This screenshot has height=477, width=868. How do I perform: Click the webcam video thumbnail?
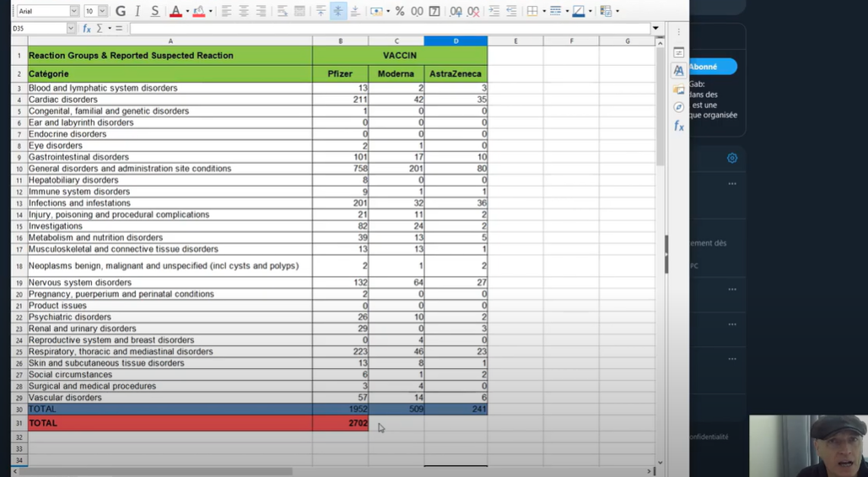(x=808, y=446)
